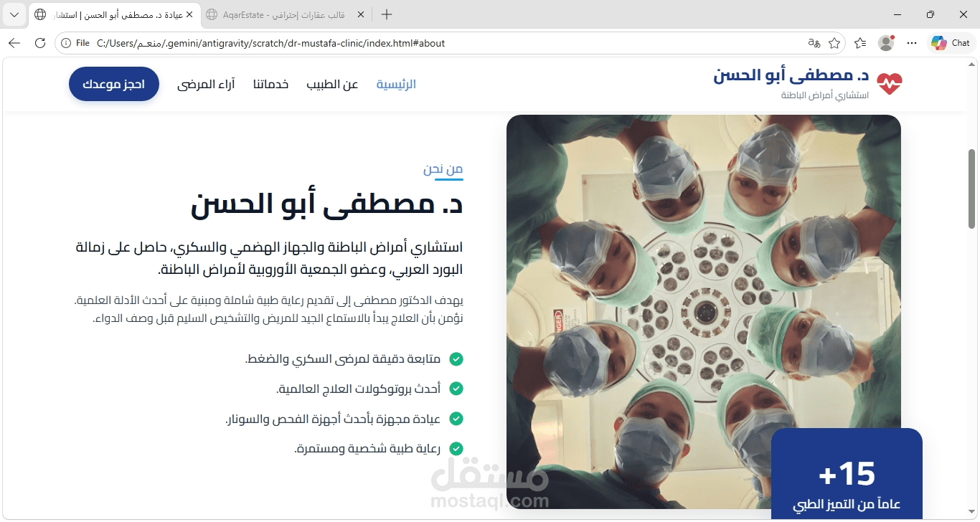This screenshot has width=980, height=522.
Task: Click check icon beside رعاية طبية شخصية
Action: coord(456,449)
